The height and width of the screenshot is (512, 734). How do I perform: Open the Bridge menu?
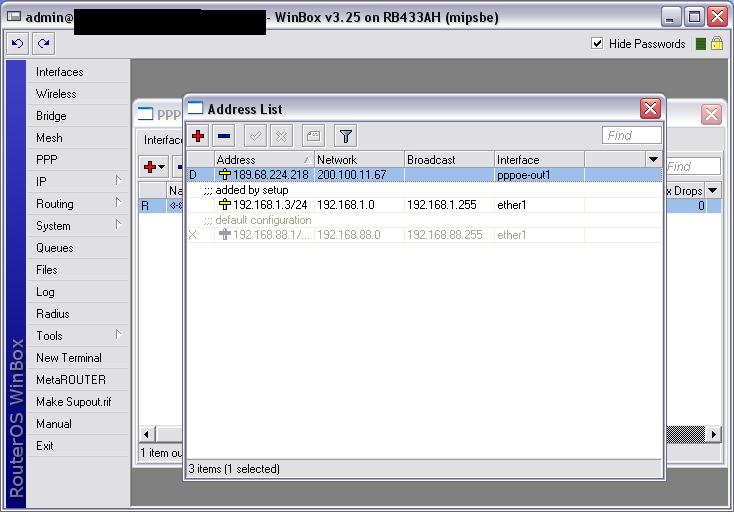coord(77,116)
